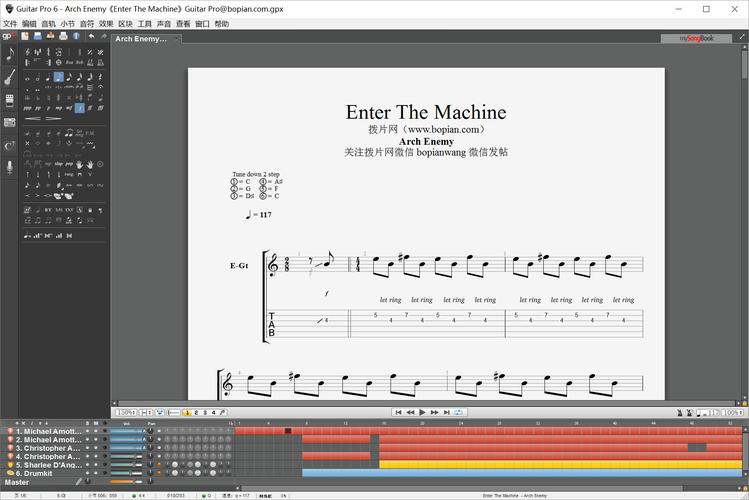The image size is (749, 500).
Task: Open the 效果 (Effects) menu
Action: click(106, 23)
